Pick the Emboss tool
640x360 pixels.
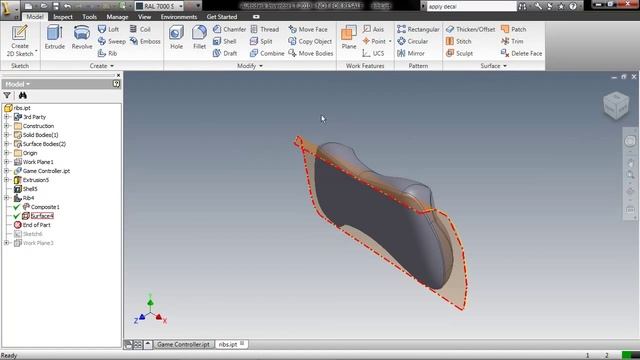click(145, 41)
